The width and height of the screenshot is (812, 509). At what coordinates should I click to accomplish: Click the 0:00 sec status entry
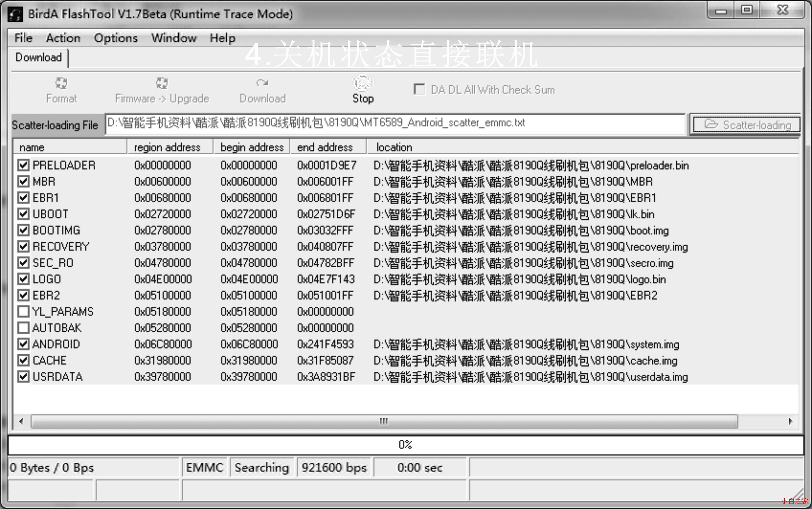coord(420,467)
